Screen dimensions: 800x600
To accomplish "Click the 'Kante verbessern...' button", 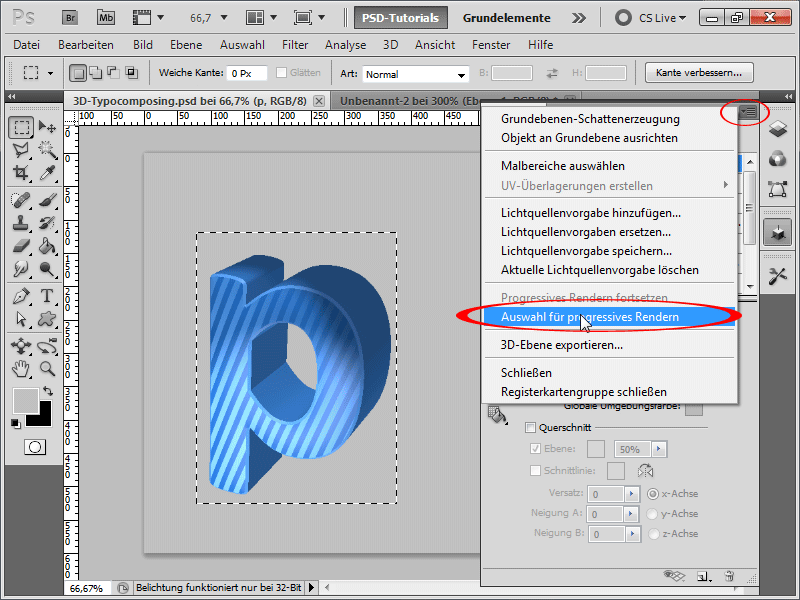I will click(698, 72).
